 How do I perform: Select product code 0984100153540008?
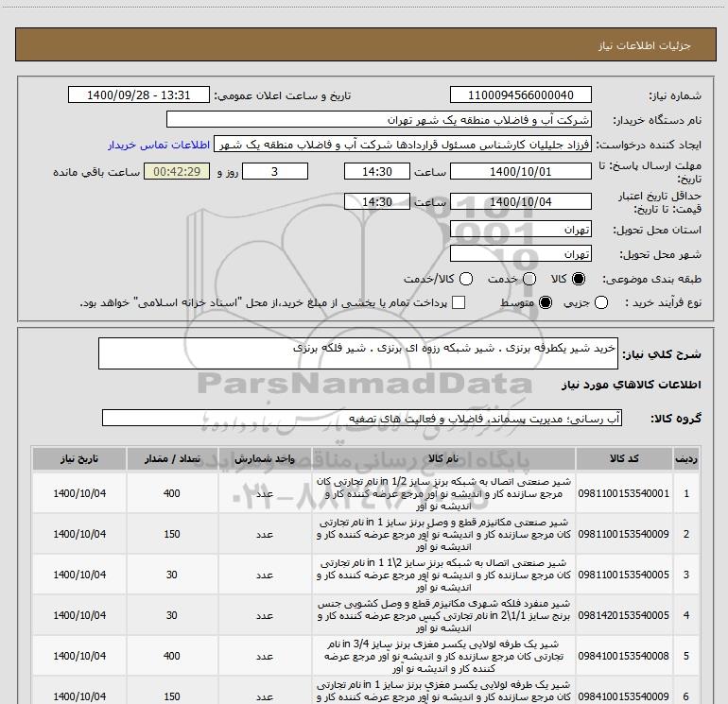(x=624, y=656)
